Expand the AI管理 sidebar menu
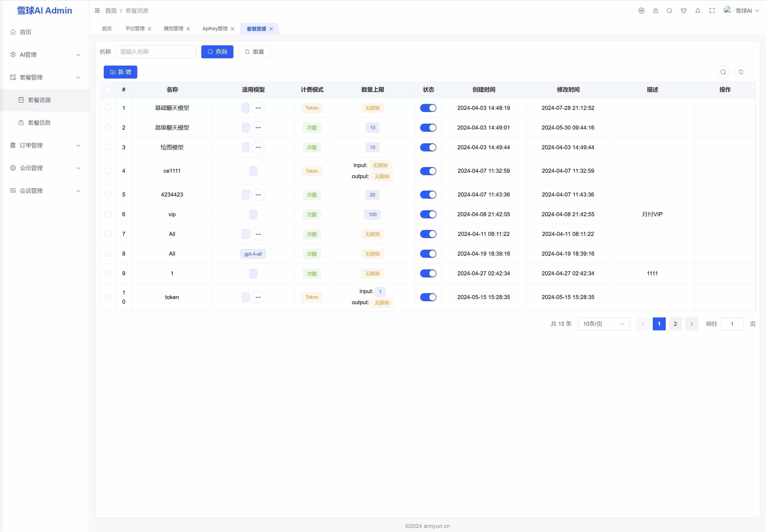The height and width of the screenshot is (532, 766). coord(45,55)
